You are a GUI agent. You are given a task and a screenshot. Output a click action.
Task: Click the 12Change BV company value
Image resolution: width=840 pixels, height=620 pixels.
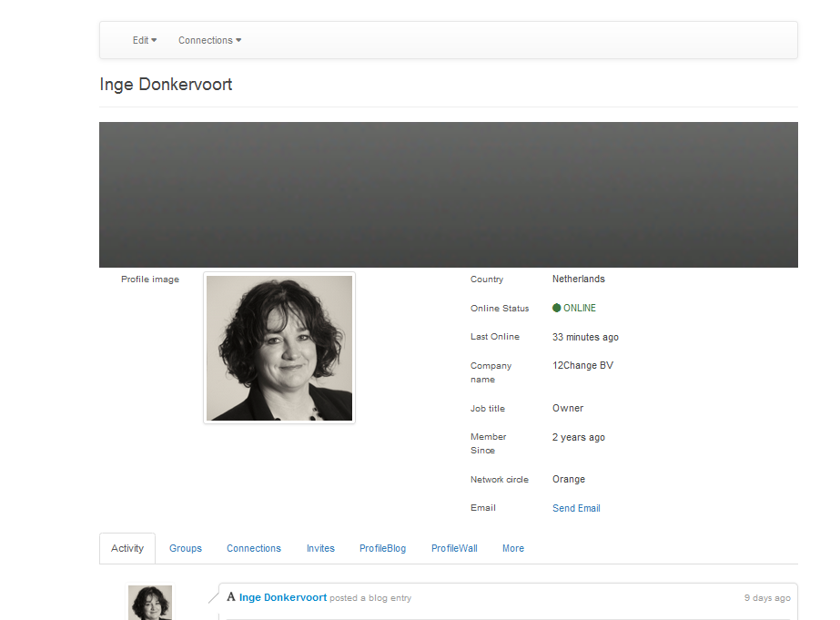pyautogui.click(x=582, y=365)
